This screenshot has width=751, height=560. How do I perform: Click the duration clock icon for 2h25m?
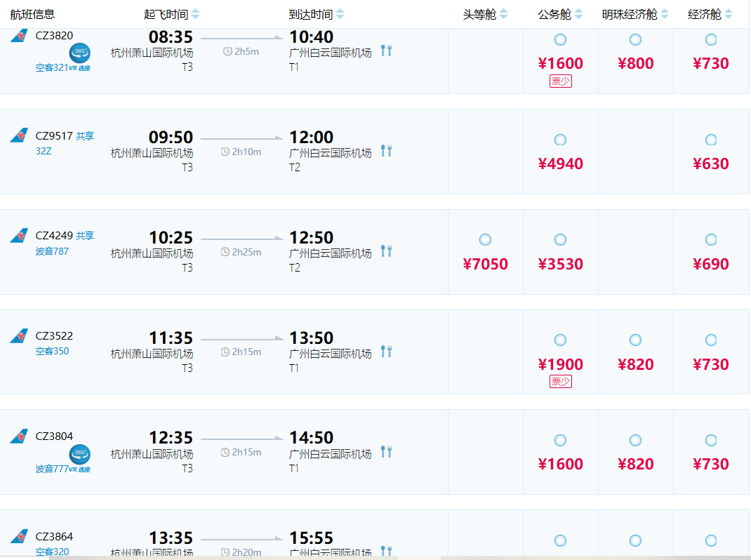click(x=225, y=252)
